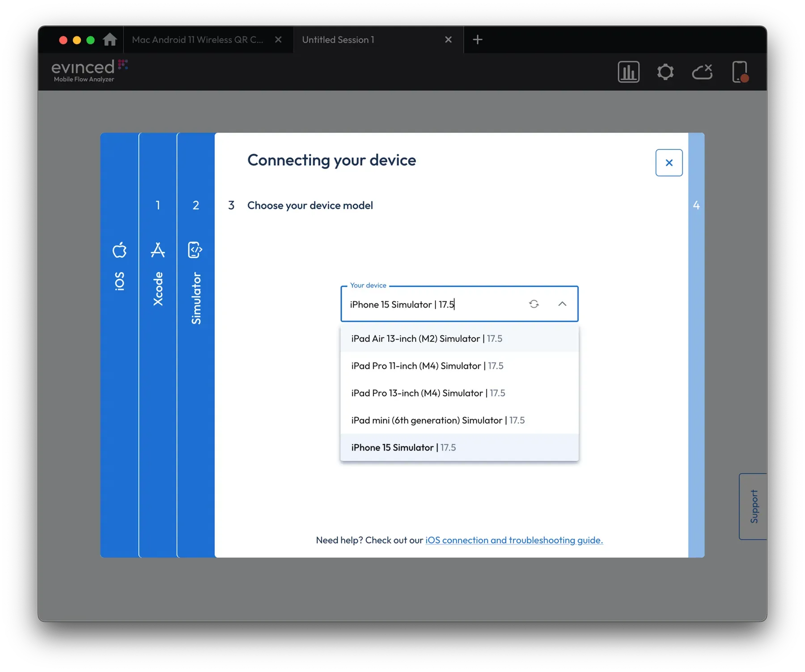Refresh the device list
805x672 pixels.
tap(534, 304)
